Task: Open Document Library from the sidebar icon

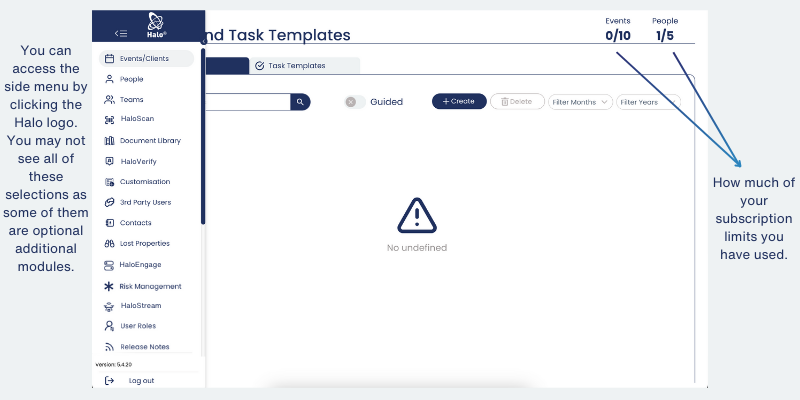Action: click(x=110, y=140)
